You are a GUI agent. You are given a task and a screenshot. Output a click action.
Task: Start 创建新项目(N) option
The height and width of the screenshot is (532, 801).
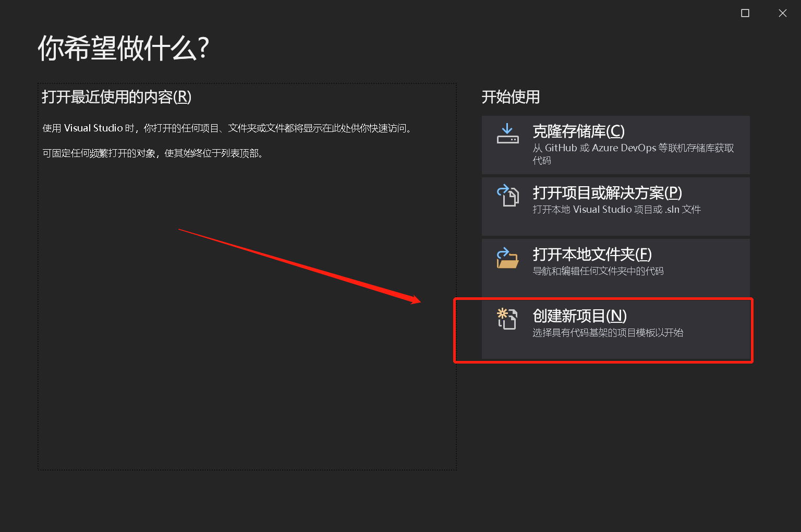tap(615, 330)
